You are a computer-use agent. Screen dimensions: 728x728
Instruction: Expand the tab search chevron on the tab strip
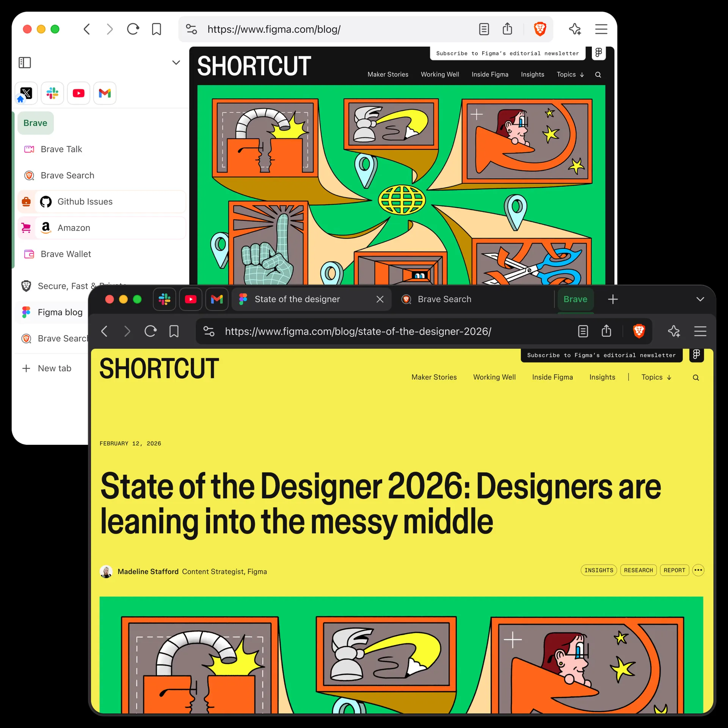tap(700, 299)
